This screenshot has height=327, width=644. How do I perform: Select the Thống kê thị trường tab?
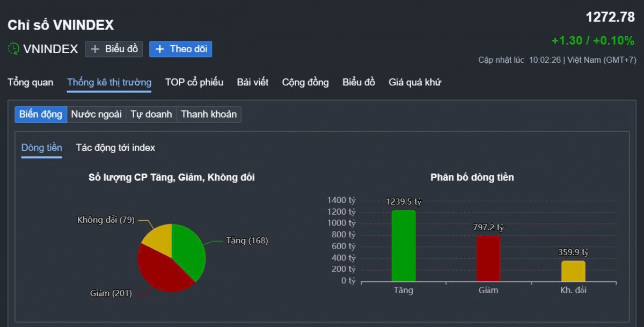coord(109,82)
